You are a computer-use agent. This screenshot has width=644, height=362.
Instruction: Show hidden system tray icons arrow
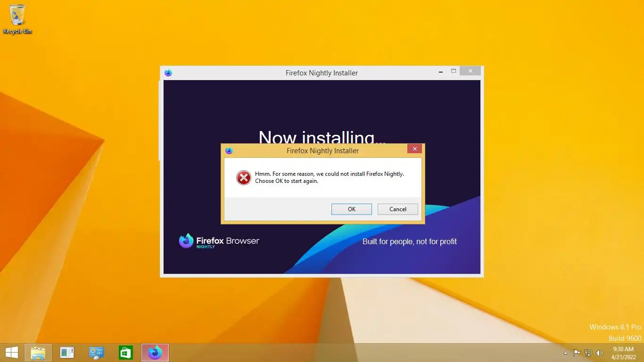566,353
